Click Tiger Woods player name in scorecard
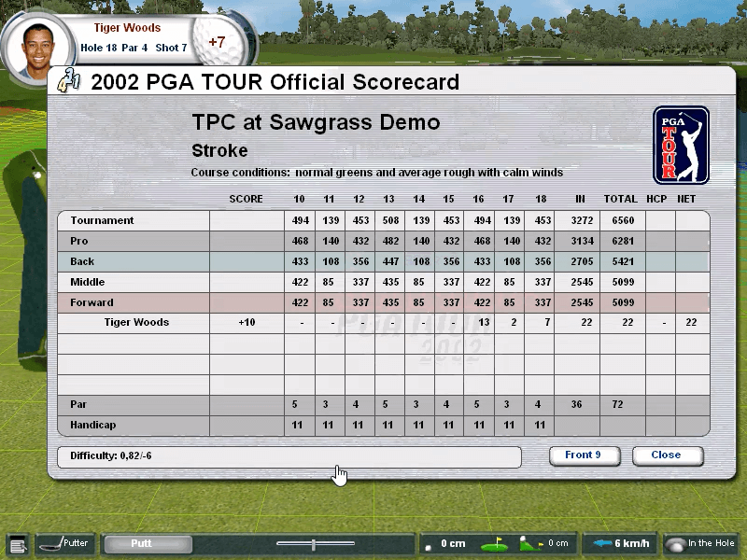The image size is (747, 560). (x=136, y=322)
